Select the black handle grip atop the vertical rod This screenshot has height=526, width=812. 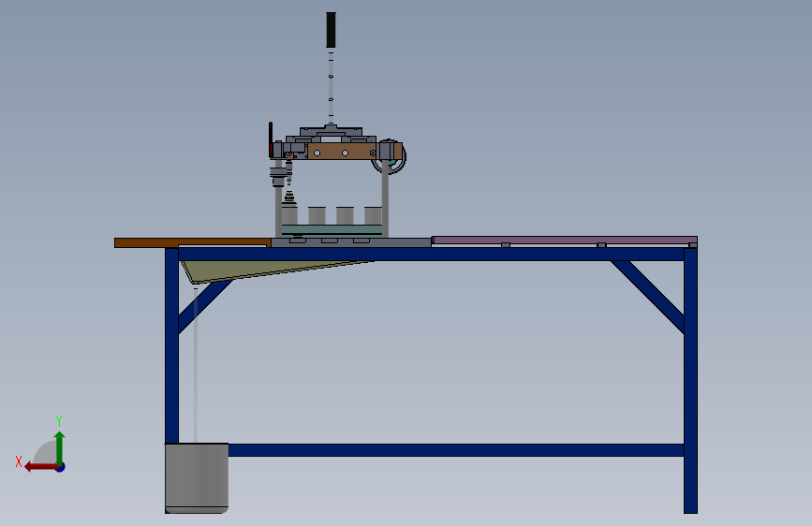coord(331,30)
